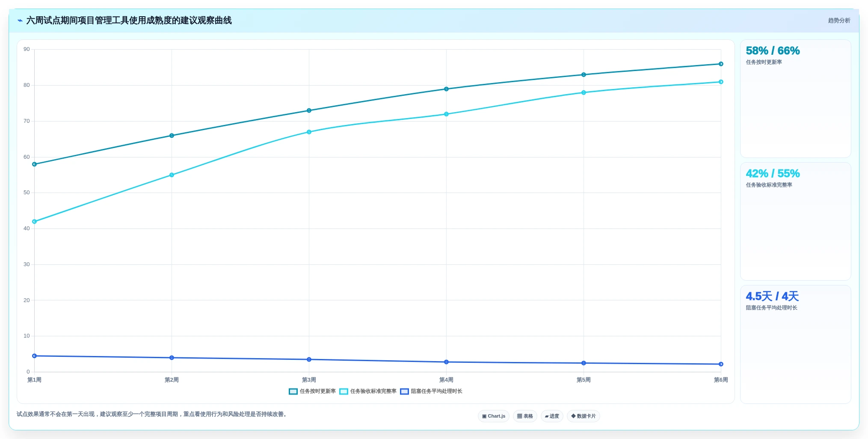This screenshot has width=868, height=439.
Task: Click the 50 y-axis tick label
Action: pos(27,193)
